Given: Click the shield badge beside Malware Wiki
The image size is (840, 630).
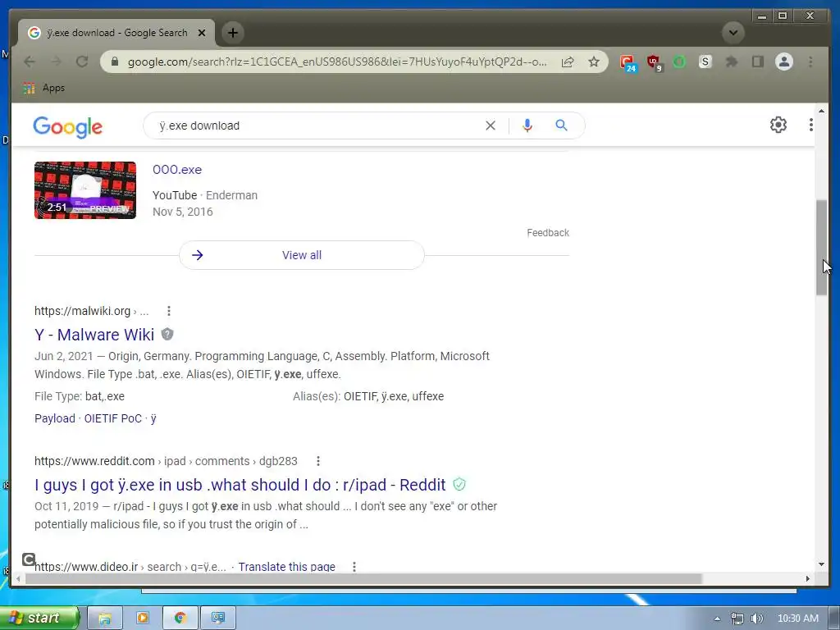Looking at the screenshot, I should coord(167,335).
